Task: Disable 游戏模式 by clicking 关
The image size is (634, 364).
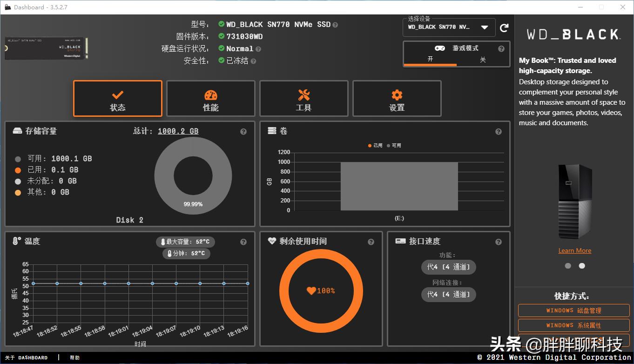Action: coord(482,60)
